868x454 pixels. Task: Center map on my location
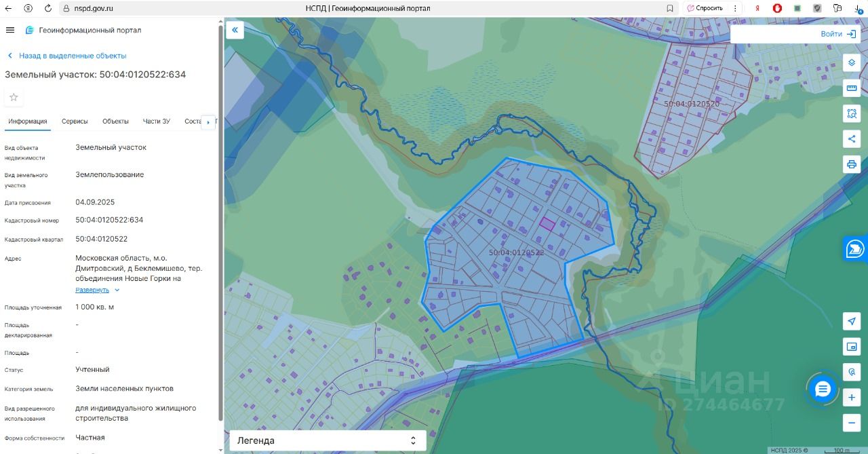point(852,321)
